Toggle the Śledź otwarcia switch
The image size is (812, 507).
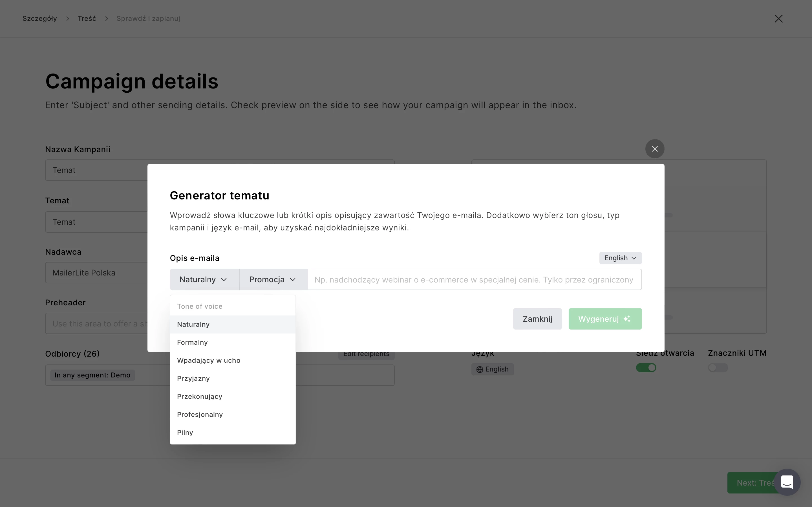point(646,368)
